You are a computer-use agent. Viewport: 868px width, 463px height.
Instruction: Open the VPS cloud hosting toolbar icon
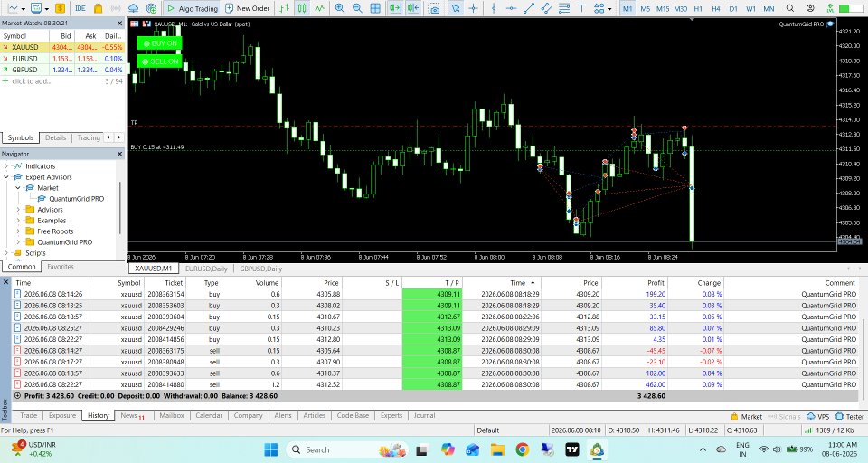click(134, 8)
